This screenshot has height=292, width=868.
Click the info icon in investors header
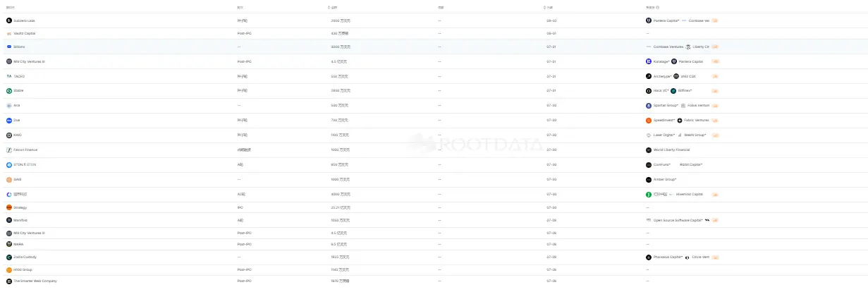658,7
